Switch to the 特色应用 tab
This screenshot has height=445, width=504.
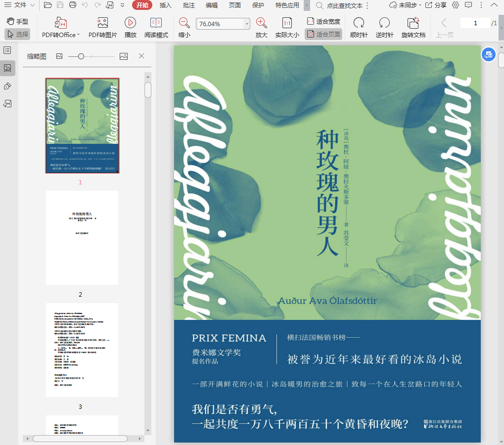coord(287,5)
